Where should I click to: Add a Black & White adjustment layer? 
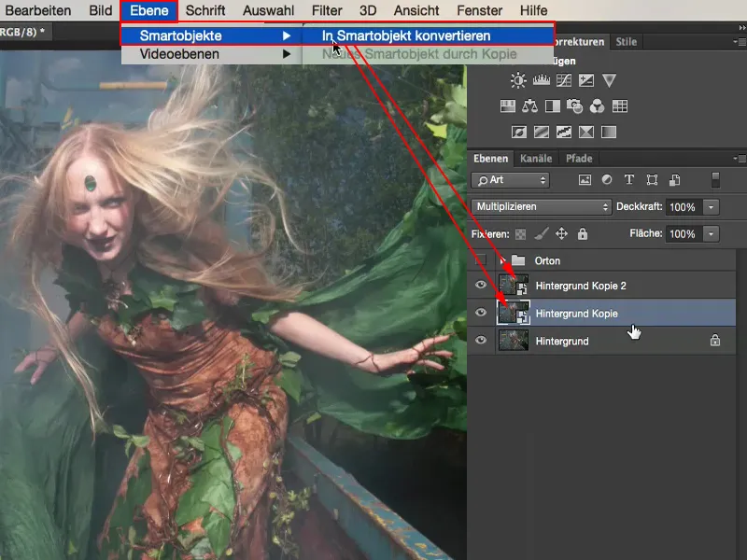[553, 105]
